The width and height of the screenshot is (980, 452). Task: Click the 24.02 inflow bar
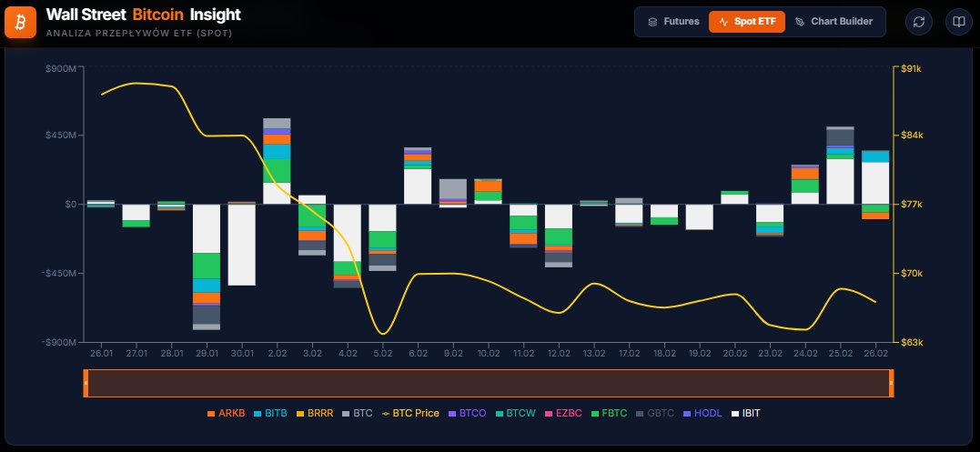[805, 185]
